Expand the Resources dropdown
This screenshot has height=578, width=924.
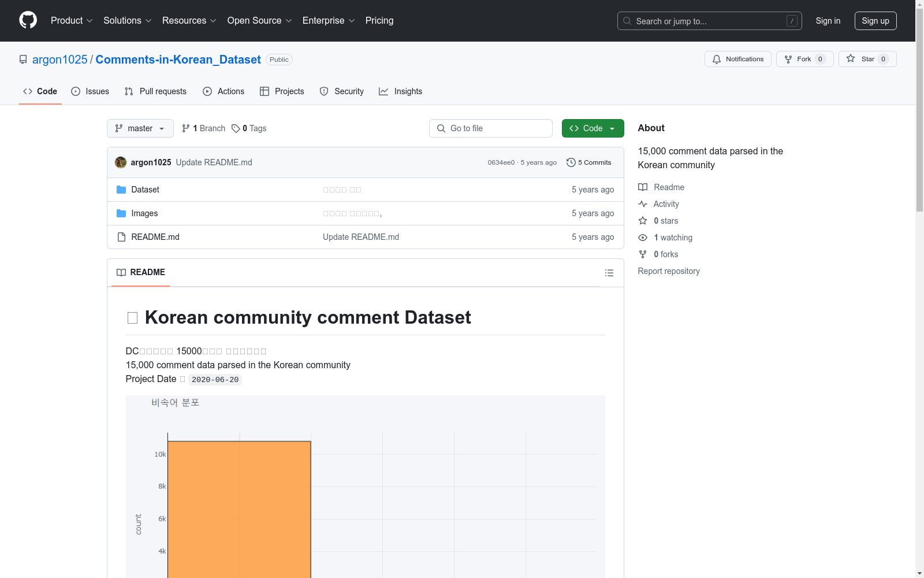point(189,21)
